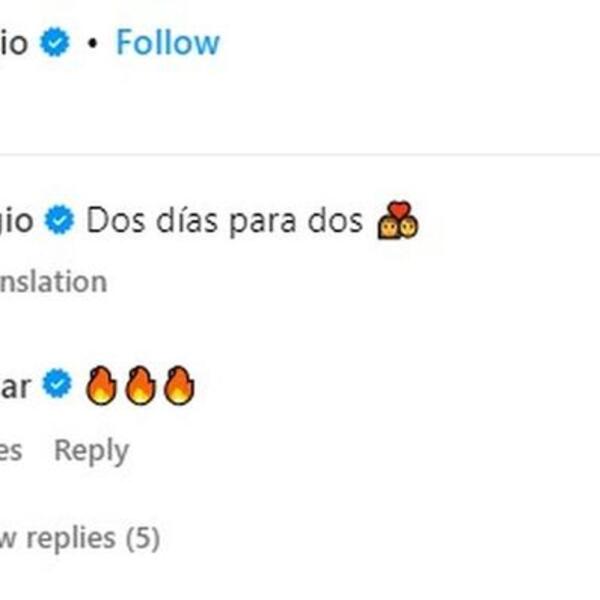
Task: Open the profile name in the post header
Action: (x=14, y=42)
